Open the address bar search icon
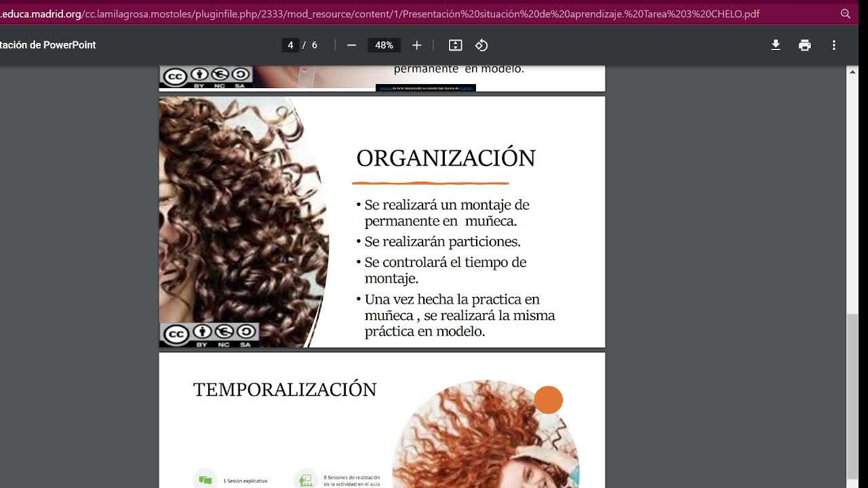This screenshot has height=488, width=868. coord(846,14)
